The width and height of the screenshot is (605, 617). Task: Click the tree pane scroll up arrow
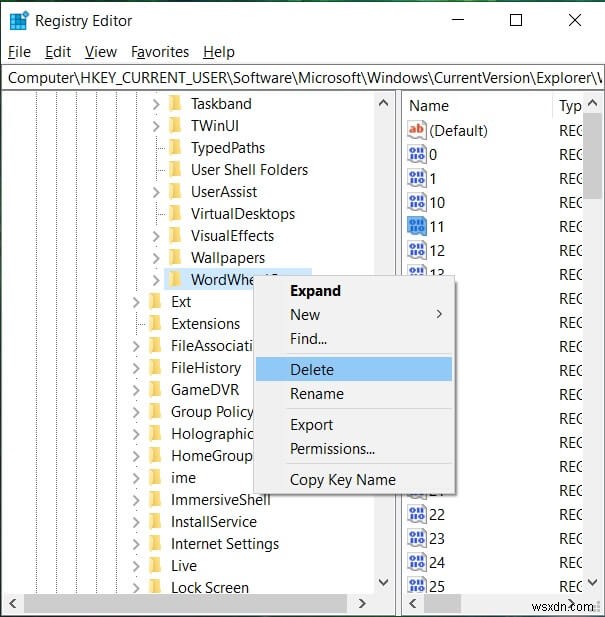(x=384, y=104)
